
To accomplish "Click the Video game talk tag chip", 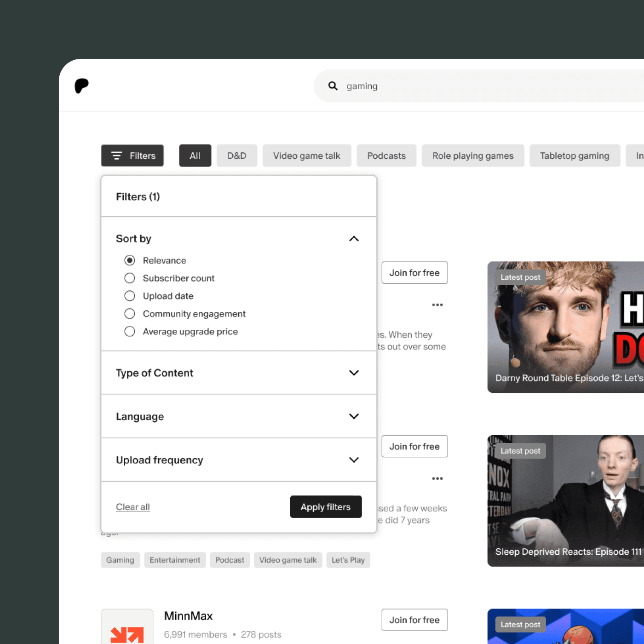I will [x=288, y=560].
